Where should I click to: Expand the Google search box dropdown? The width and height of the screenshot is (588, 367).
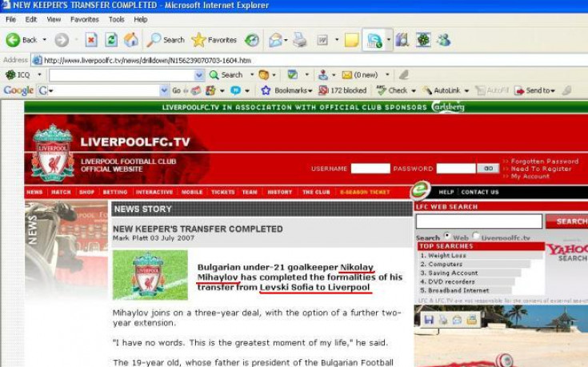coord(164,90)
